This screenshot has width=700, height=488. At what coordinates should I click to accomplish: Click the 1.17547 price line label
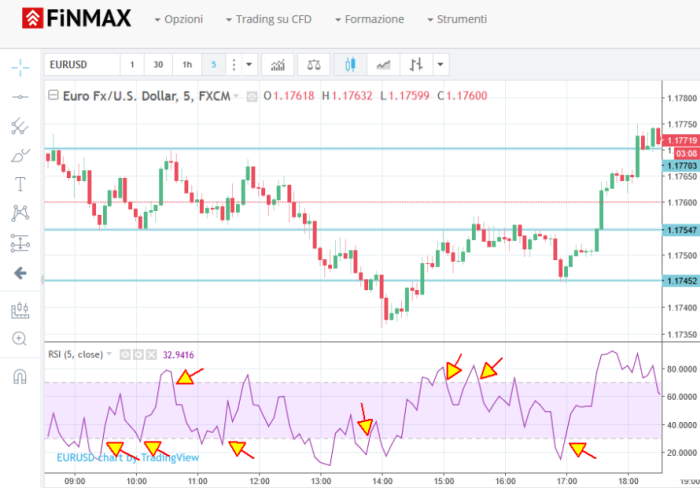click(x=679, y=230)
